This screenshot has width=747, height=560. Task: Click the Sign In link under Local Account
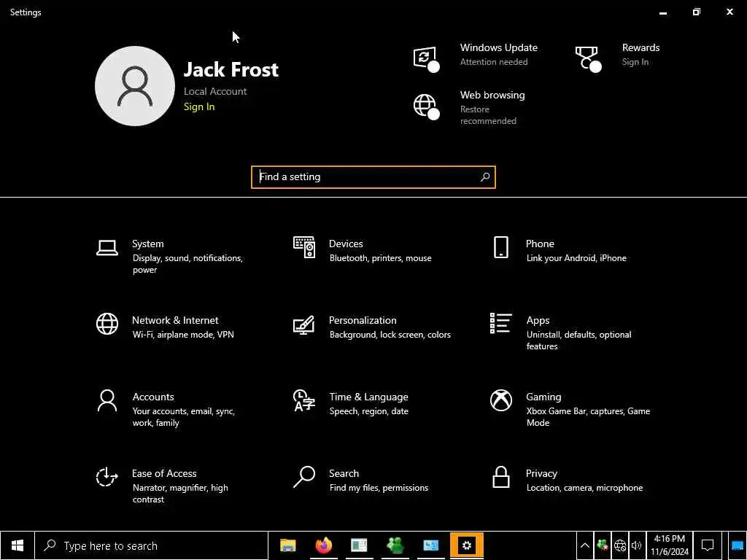point(199,106)
